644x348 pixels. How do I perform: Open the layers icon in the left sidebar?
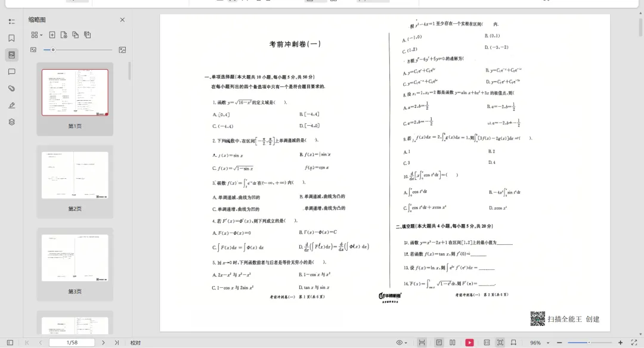pyautogui.click(x=12, y=122)
